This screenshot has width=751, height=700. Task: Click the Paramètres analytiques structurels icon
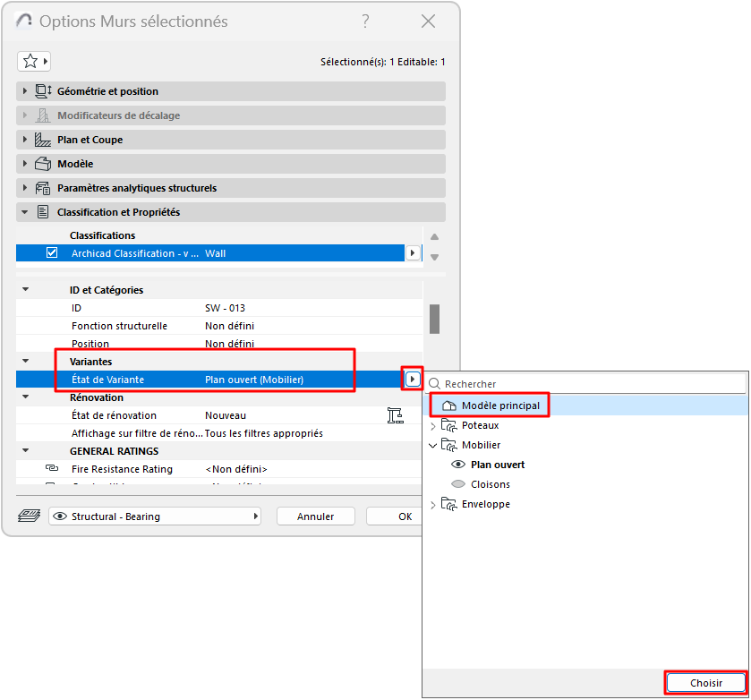[43, 188]
